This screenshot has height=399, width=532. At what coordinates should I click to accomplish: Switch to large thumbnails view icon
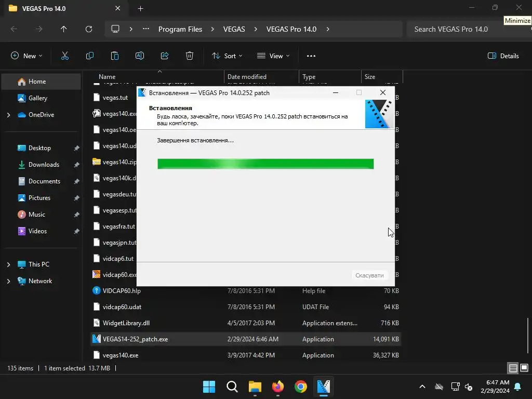click(x=524, y=368)
